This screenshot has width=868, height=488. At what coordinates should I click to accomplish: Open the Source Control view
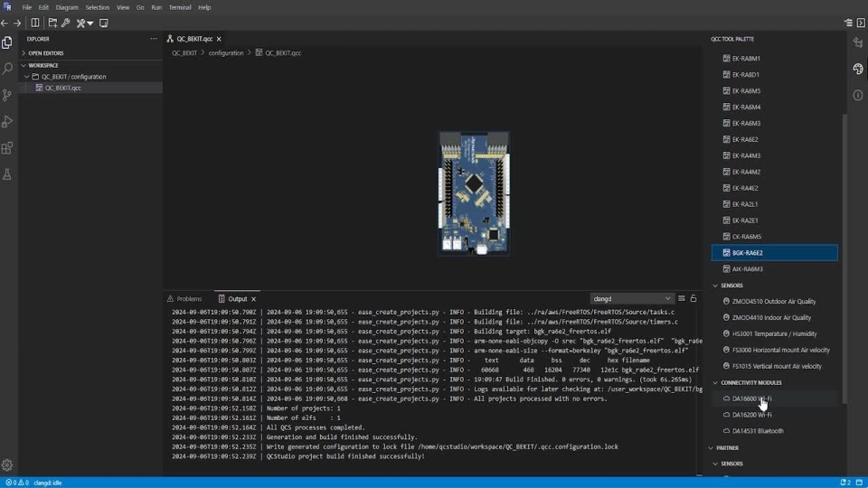(7, 95)
